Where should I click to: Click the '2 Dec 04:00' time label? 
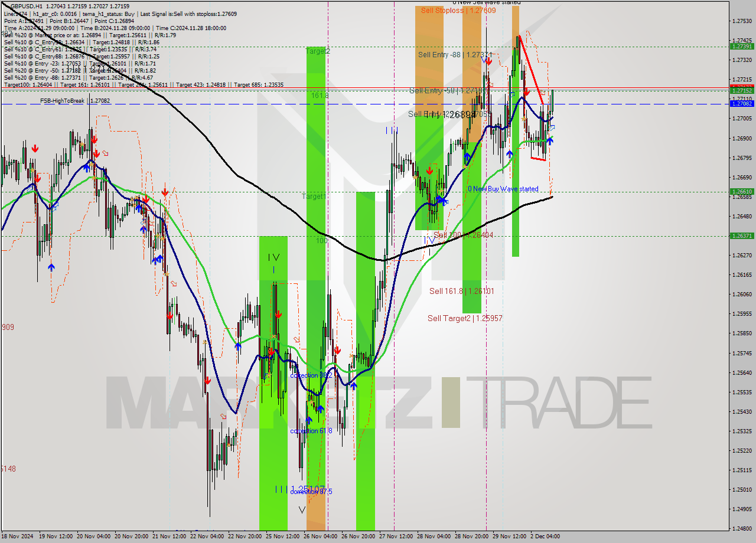(x=546, y=537)
